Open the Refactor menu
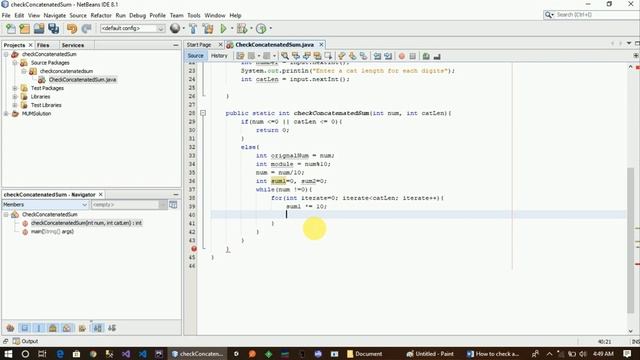 [x=101, y=15]
